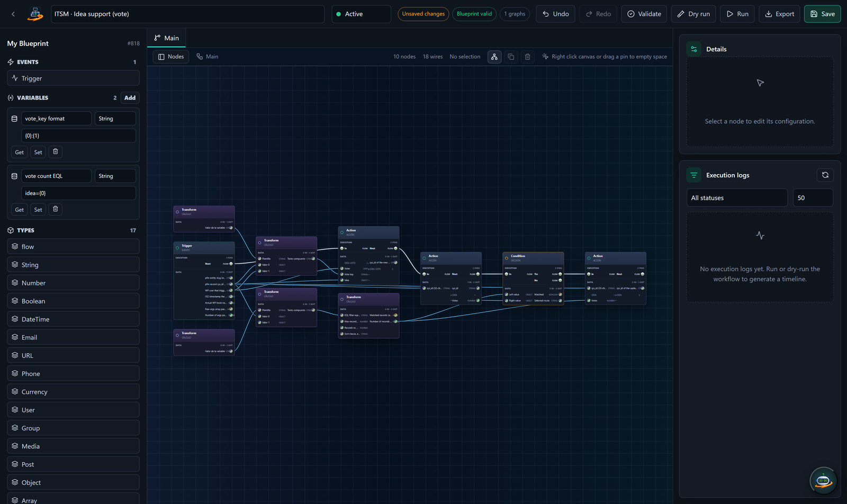Click the Undo button
Image resolution: width=847 pixels, height=504 pixels.
pyautogui.click(x=555, y=14)
